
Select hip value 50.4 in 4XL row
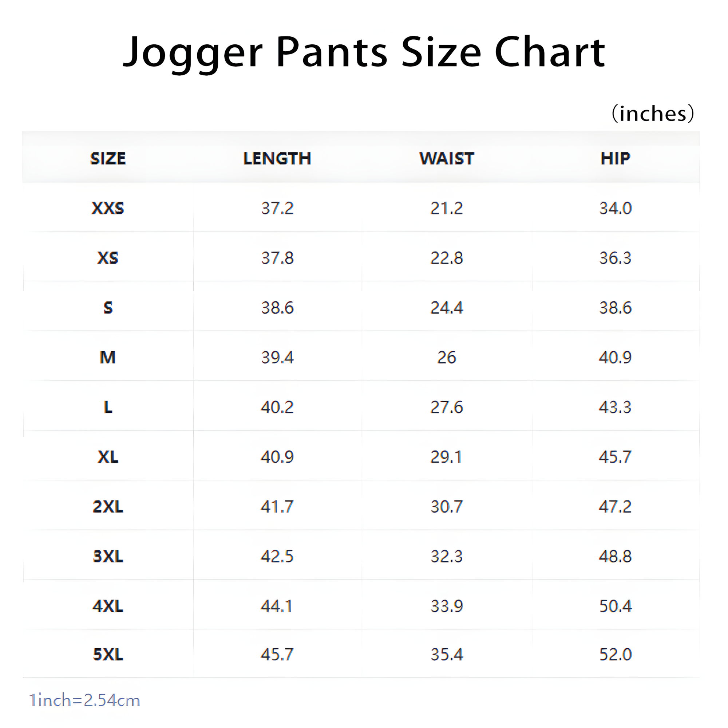coord(615,606)
